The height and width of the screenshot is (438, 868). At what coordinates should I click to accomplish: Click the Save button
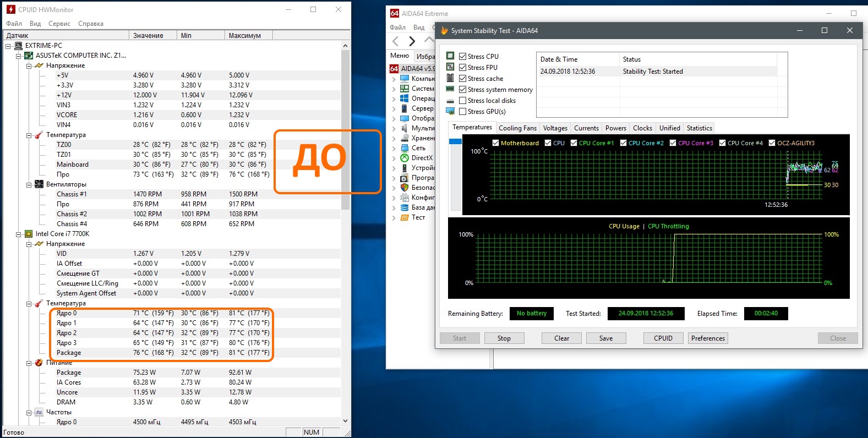point(606,338)
